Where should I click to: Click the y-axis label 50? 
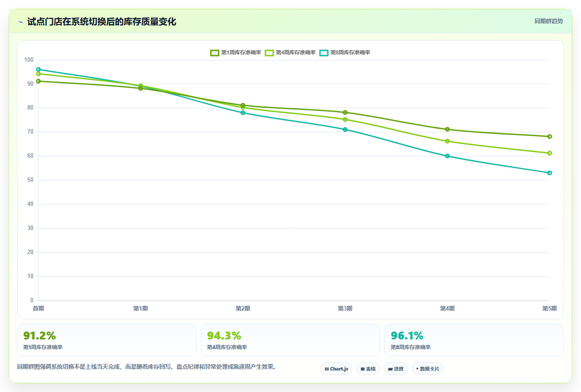tap(31, 180)
